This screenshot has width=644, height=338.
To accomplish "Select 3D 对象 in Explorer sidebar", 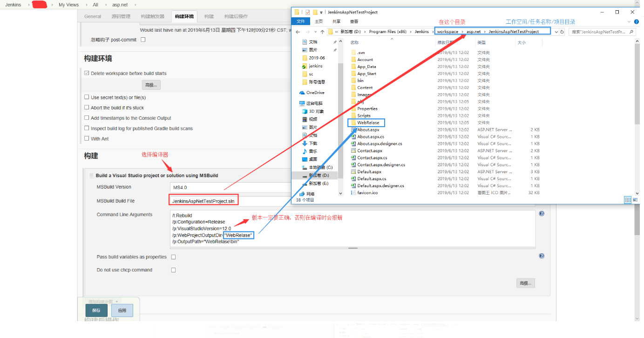I will 312,111.
